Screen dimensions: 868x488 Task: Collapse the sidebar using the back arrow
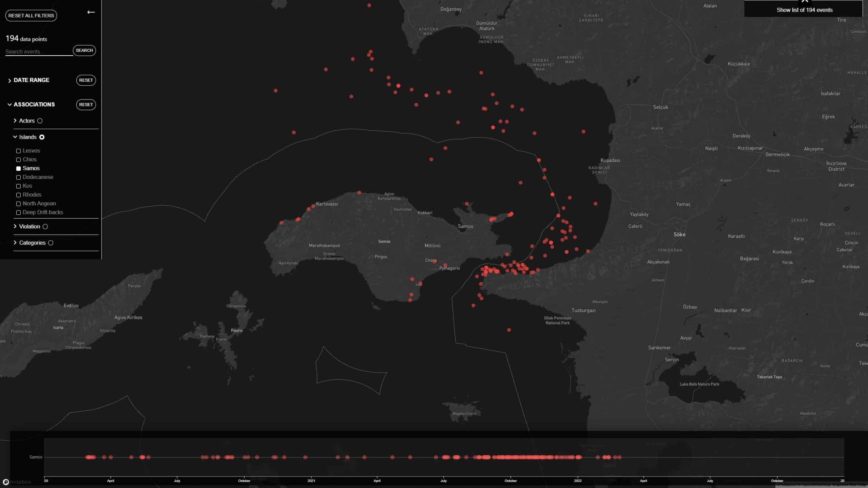(91, 12)
